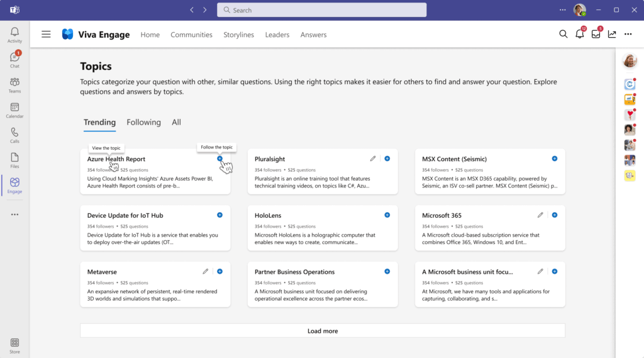Open Chat in the left sidebar
644x358 pixels.
14,60
